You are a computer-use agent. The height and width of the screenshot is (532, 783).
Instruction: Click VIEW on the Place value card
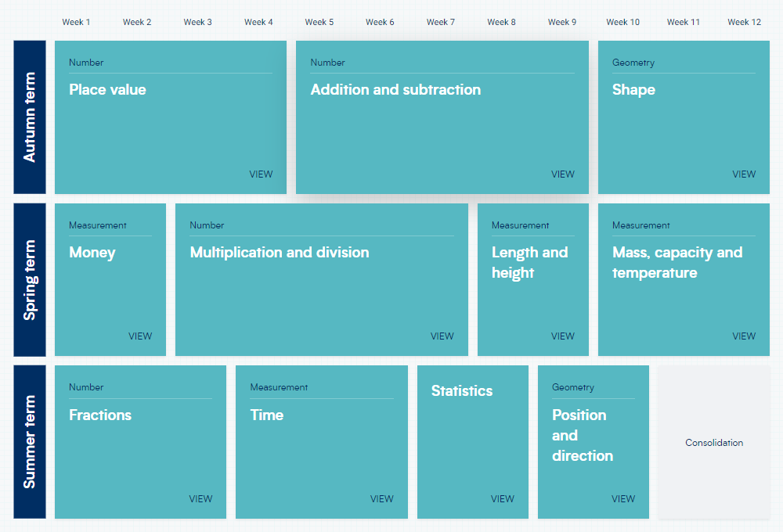tap(261, 174)
